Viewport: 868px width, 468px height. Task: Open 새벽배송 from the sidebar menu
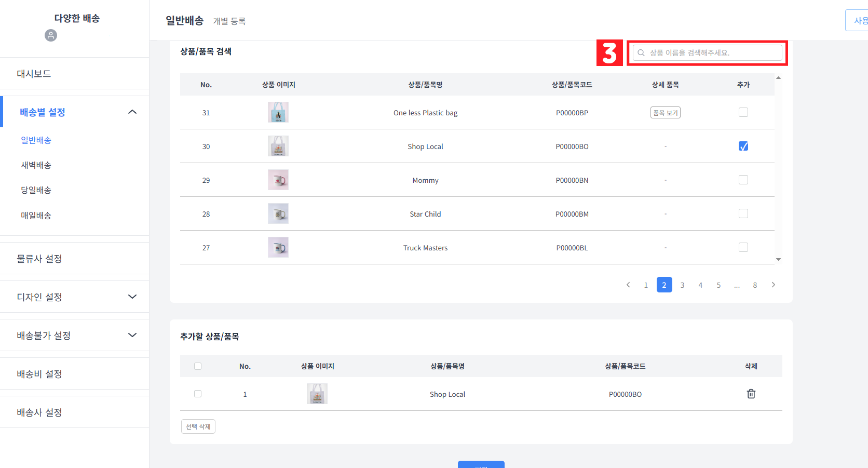pyautogui.click(x=36, y=165)
